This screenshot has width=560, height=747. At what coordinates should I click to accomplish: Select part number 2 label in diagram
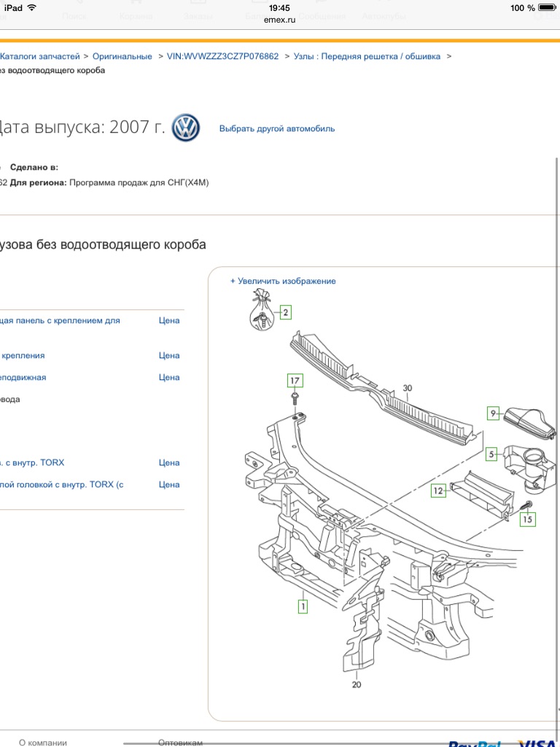point(285,313)
